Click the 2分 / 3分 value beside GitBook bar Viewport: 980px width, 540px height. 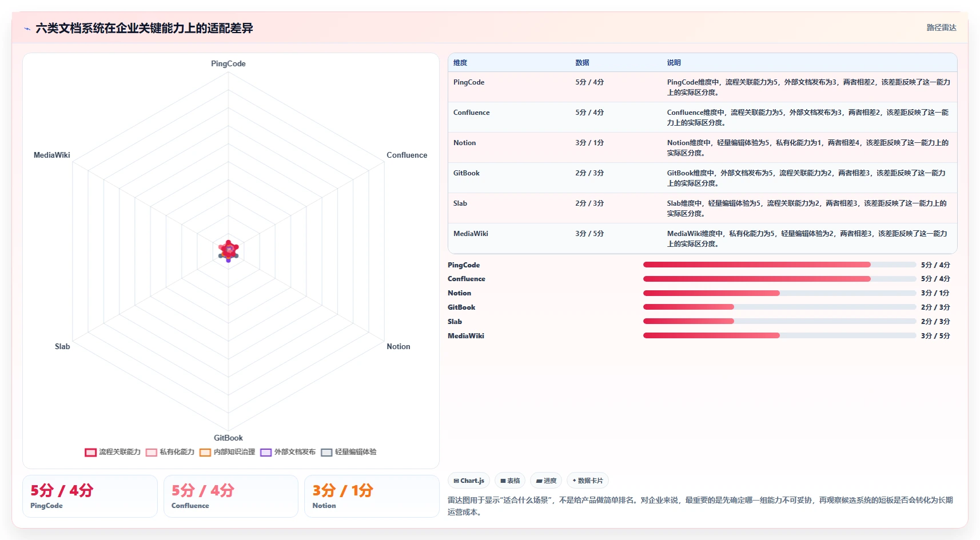pyautogui.click(x=935, y=307)
